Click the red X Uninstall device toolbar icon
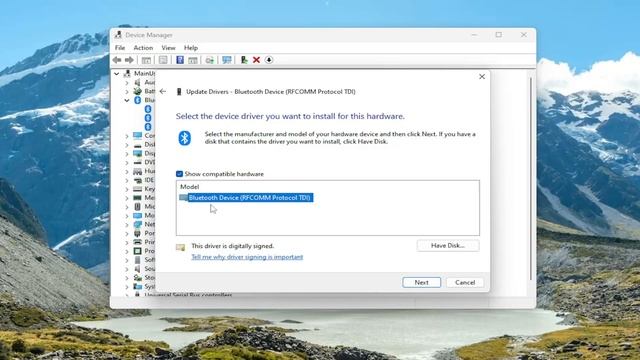 (x=256, y=60)
